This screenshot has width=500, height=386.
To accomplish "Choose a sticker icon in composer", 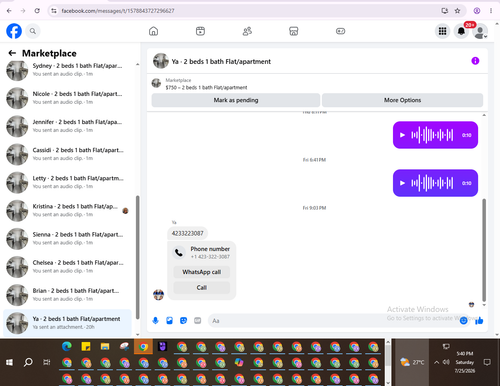I will [x=183, y=321].
